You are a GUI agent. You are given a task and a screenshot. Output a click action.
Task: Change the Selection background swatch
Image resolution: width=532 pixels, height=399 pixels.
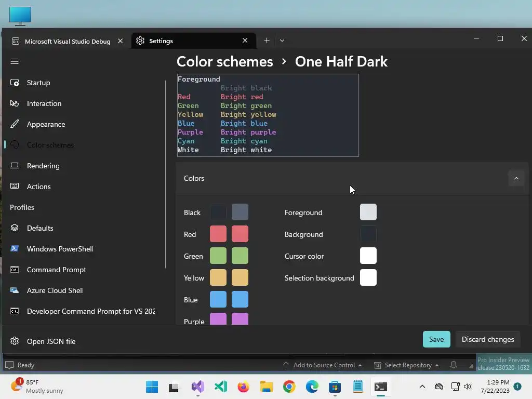[368, 277]
